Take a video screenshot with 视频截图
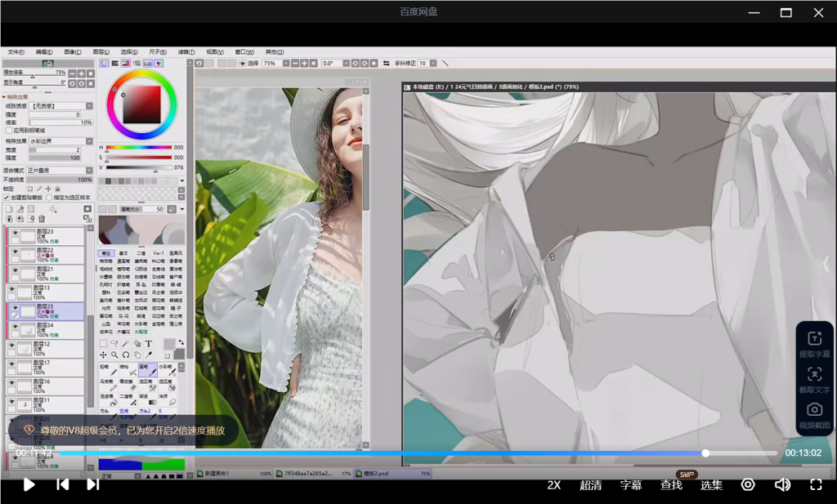 (814, 410)
